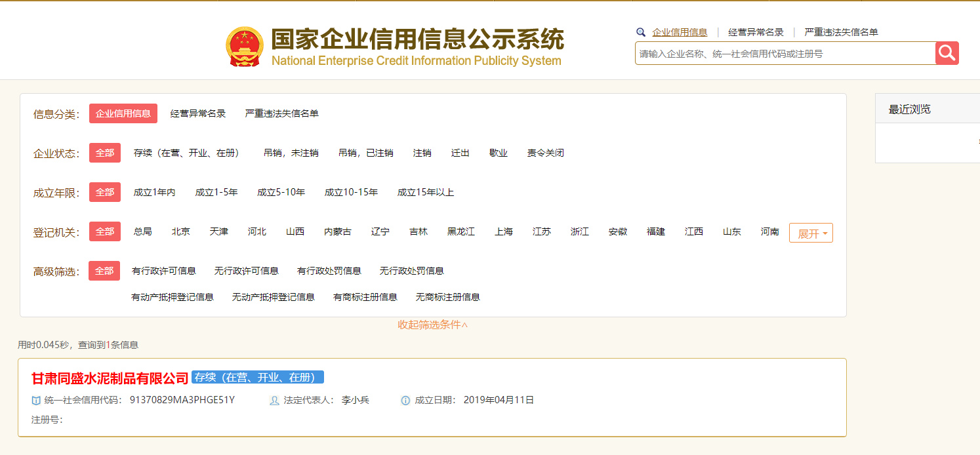Click the credit code icon before 统一社会信用代码

[36, 401]
